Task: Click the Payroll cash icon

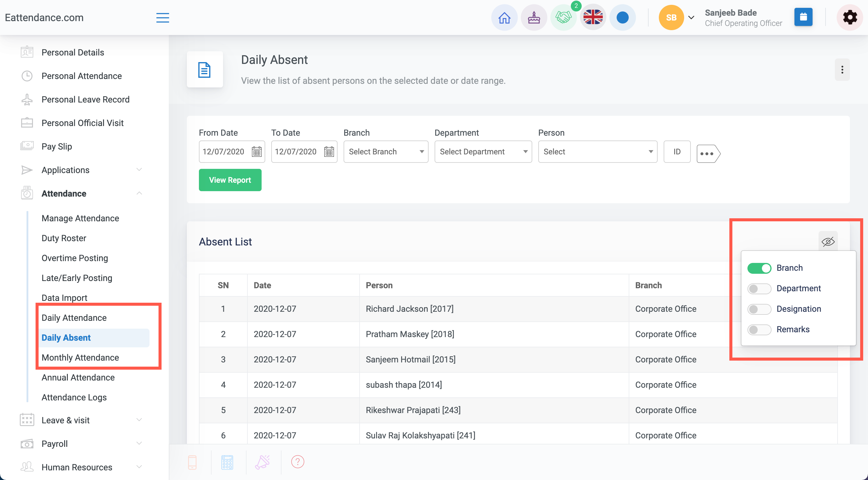Action: tap(27, 444)
